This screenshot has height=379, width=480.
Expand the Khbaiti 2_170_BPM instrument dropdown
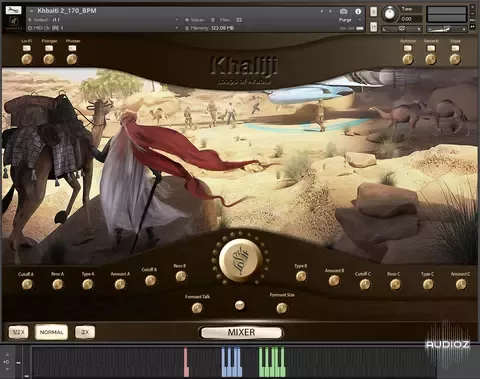coord(31,11)
